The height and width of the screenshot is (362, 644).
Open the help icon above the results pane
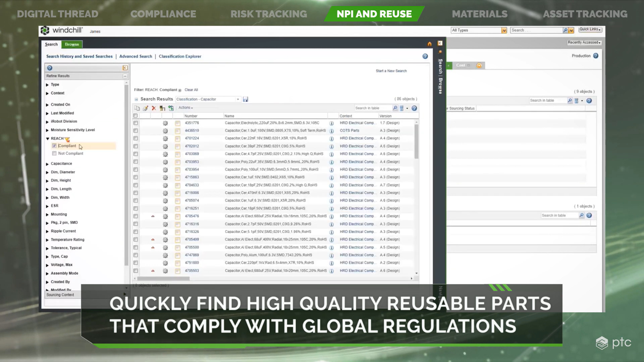425,56
